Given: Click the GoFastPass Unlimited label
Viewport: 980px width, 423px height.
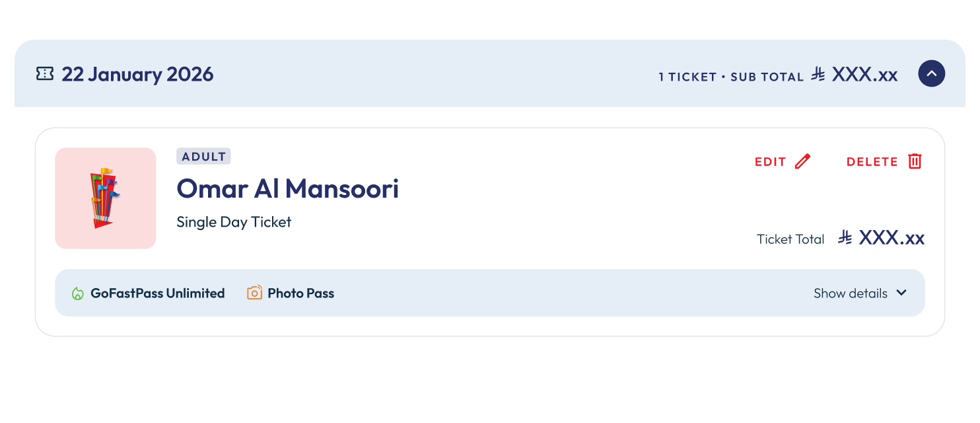Looking at the screenshot, I should (x=158, y=293).
